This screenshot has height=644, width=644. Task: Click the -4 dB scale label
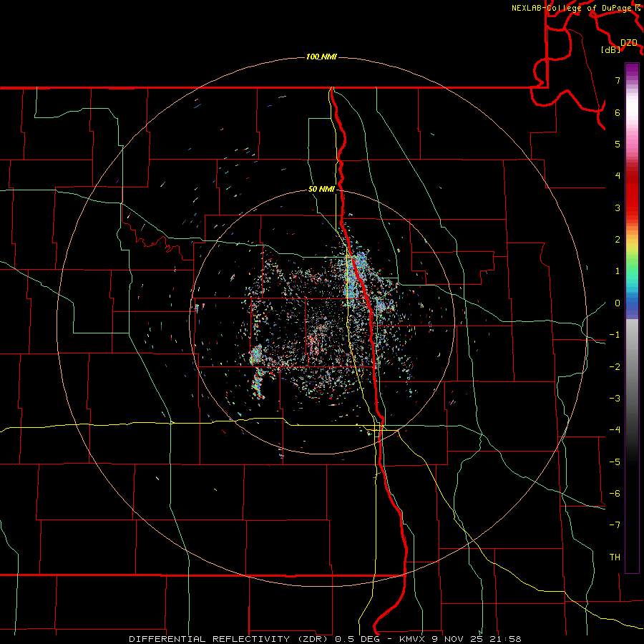click(x=615, y=430)
